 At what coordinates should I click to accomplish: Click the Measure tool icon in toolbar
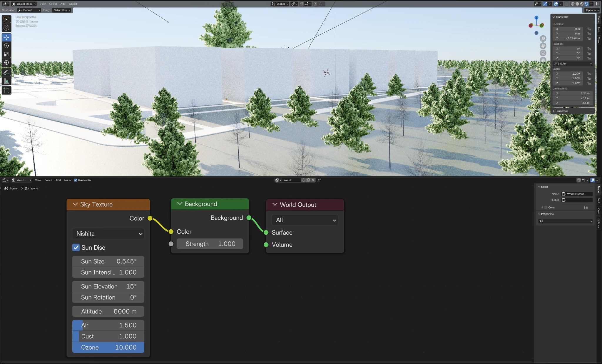pos(6,82)
